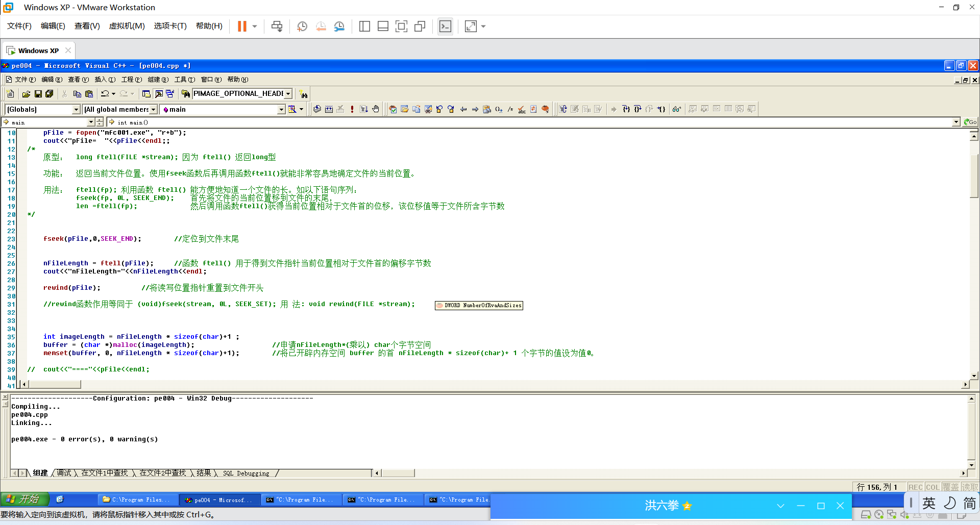Screen dimensions: 980x525
Task: Open the Undo history dropdown arrow
Action: pyautogui.click(x=113, y=94)
